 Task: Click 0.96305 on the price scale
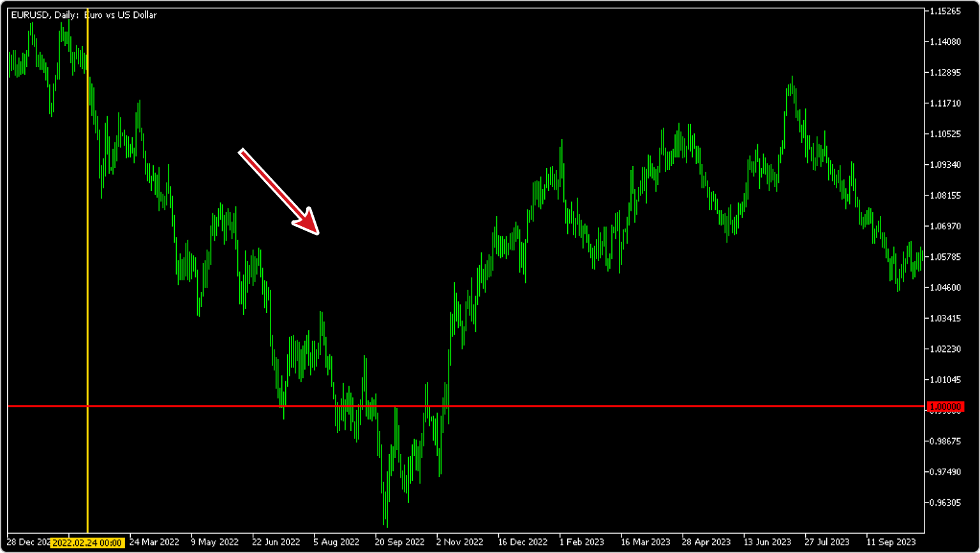tap(946, 503)
